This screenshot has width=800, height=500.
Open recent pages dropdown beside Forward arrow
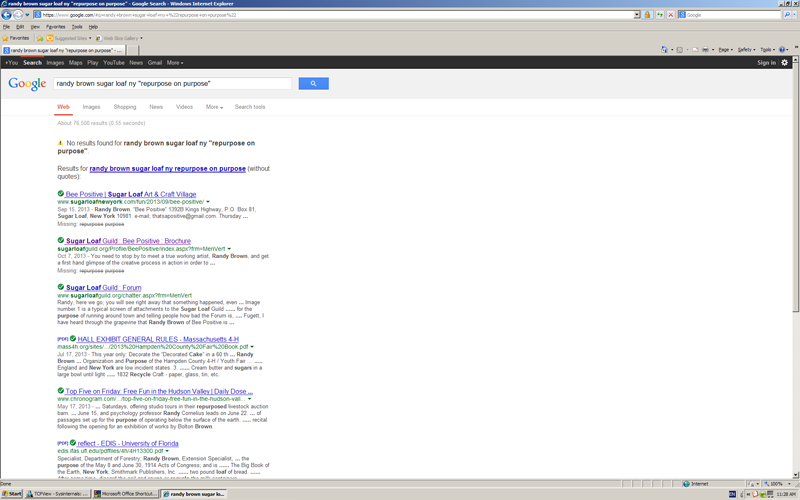(x=27, y=15)
